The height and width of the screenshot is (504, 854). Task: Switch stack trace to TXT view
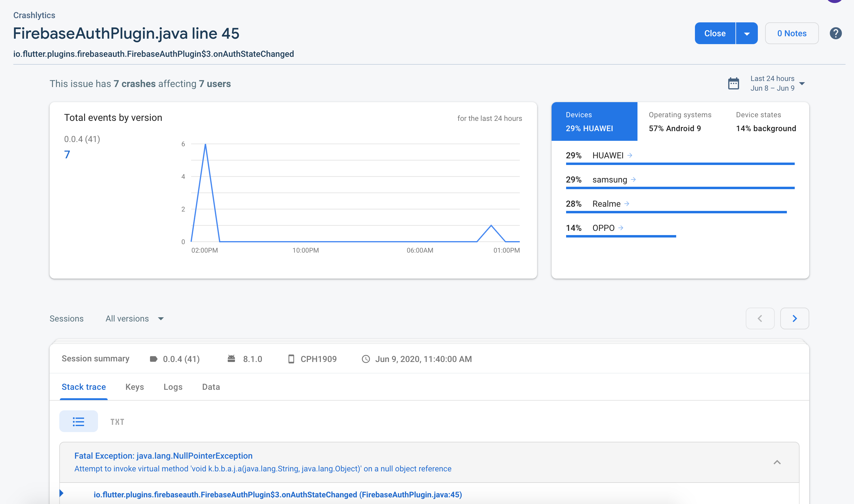(x=117, y=422)
